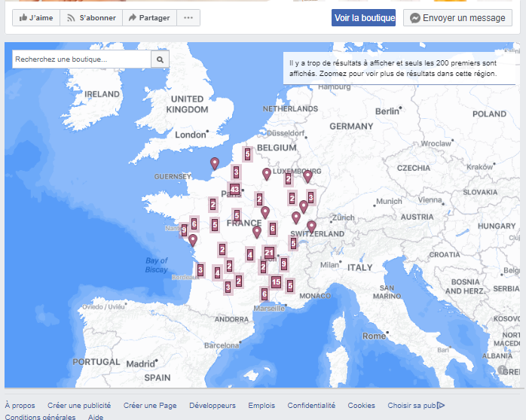Open the Choisir sa pub link

click(411, 405)
